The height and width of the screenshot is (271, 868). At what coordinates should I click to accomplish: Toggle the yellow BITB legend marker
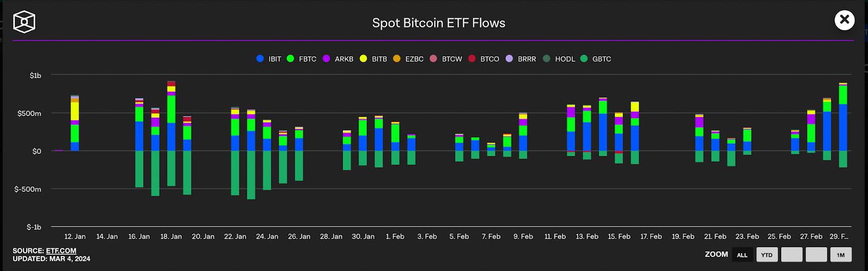point(363,59)
